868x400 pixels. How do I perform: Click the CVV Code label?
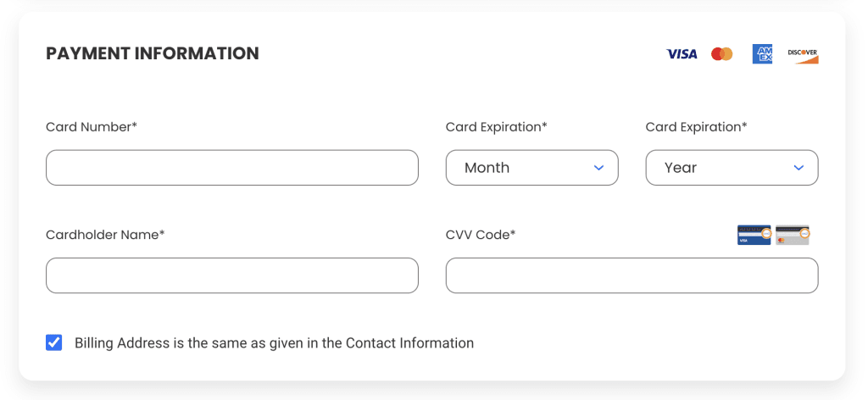coord(481,235)
